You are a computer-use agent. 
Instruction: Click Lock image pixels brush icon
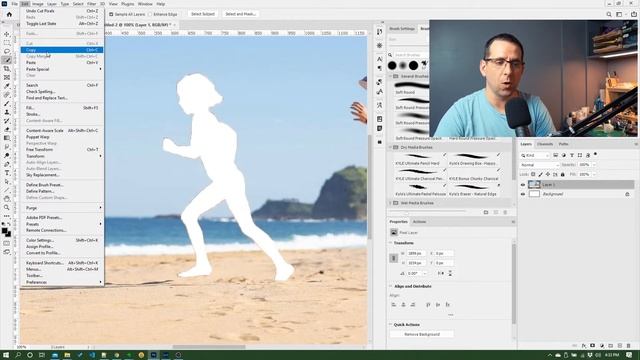(540, 174)
